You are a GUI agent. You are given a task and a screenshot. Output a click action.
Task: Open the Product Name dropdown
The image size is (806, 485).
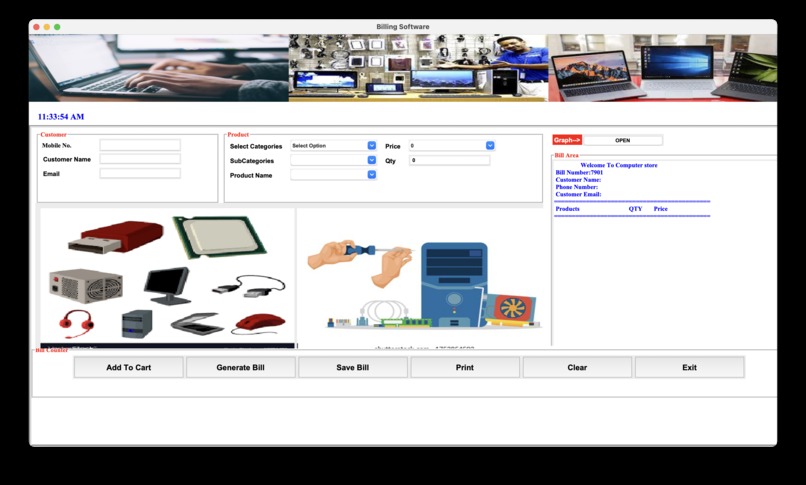click(334, 175)
